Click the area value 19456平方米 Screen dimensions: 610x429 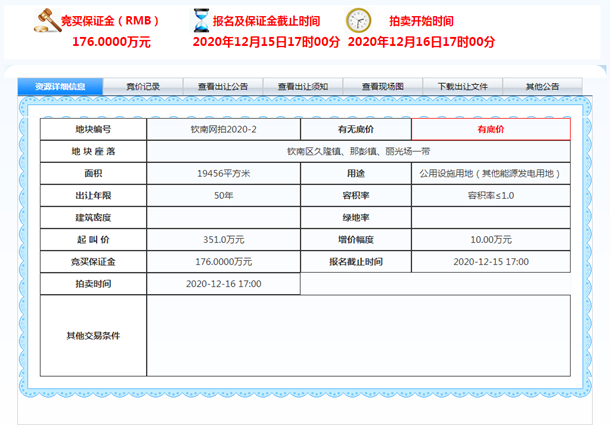pos(224,173)
